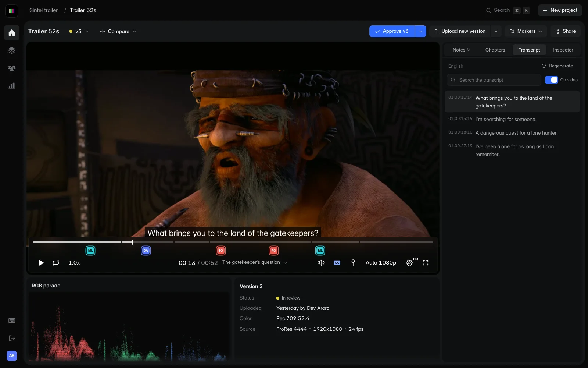The image size is (588, 368).
Task: Open player HD settings gear
Action: (x=409, y=263)
